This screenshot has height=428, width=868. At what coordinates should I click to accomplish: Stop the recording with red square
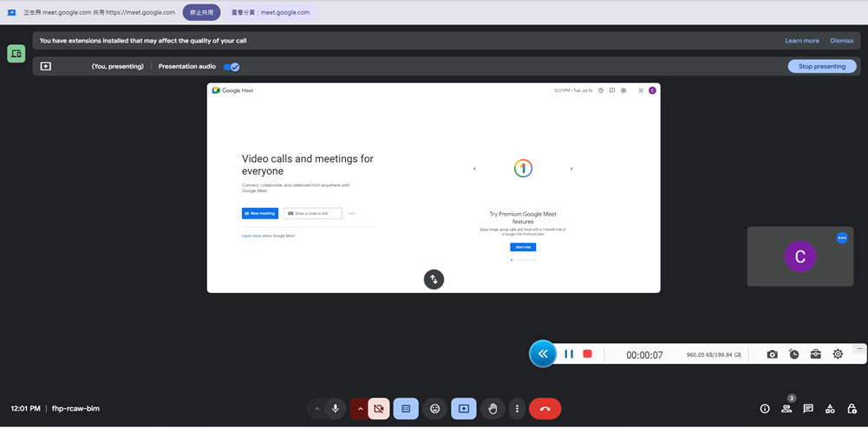point(587,353)
